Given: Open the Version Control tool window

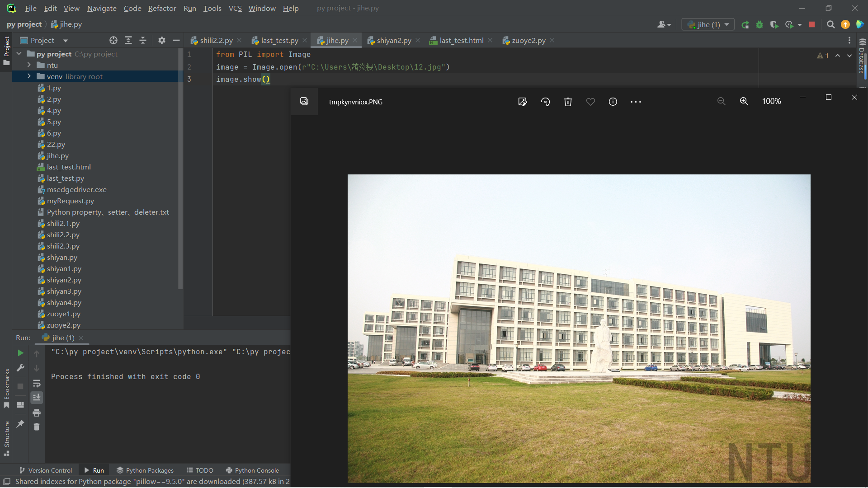Looking at the screenshot, I should (45, 470).
